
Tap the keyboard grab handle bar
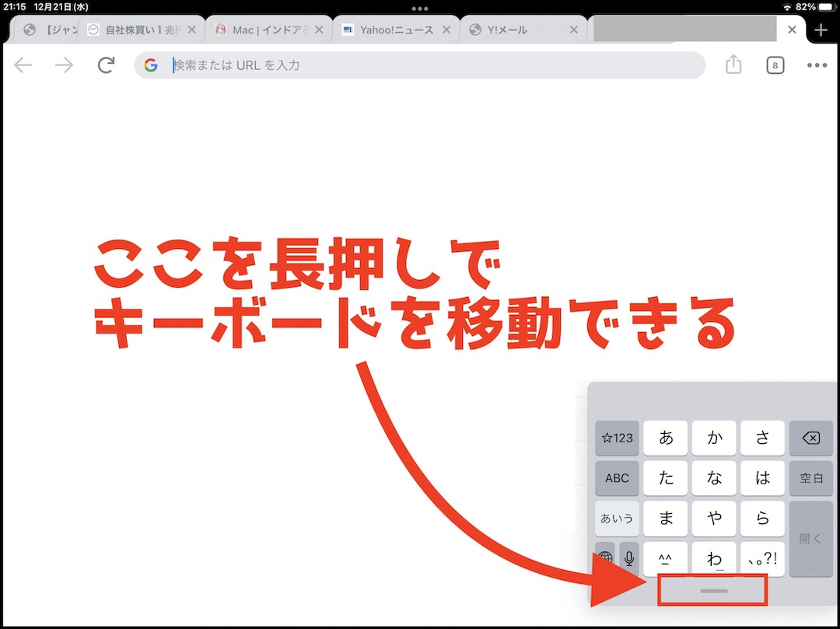click(x=713, y=591)
